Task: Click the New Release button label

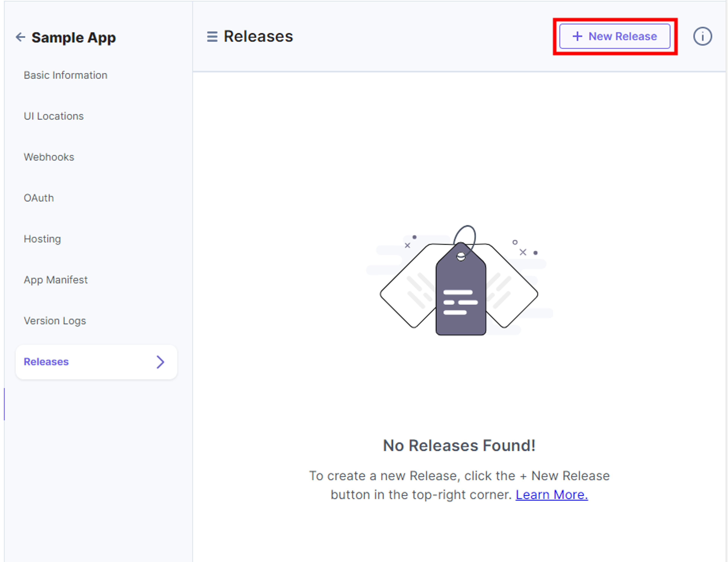Action: point(623,36)
